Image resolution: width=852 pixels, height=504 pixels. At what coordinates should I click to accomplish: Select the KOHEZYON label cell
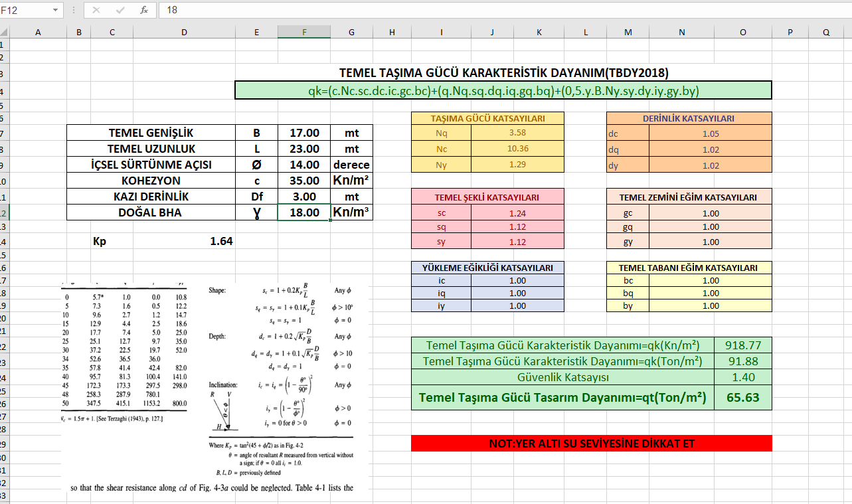tap(151, 181)
